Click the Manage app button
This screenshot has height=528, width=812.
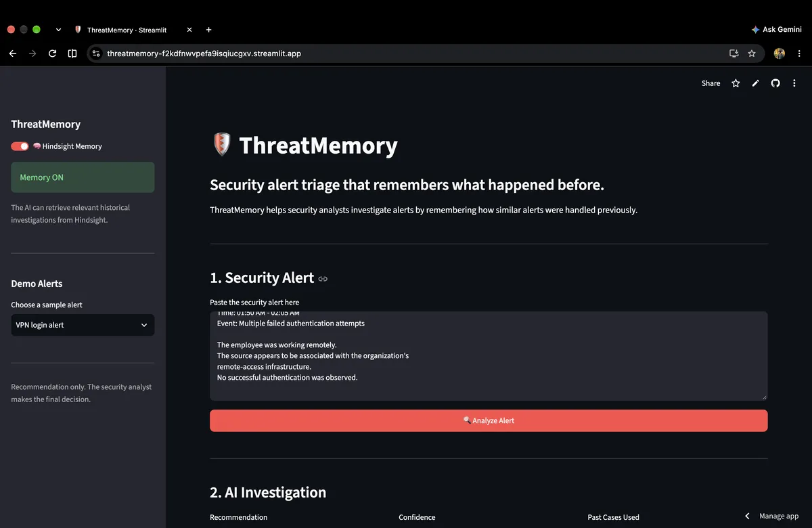779,516
